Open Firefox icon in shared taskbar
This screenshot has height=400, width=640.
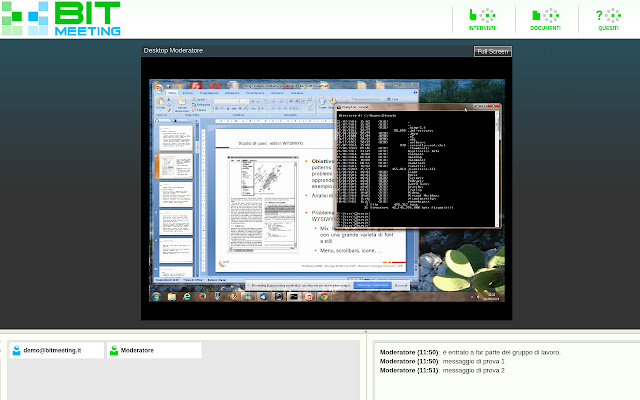click(202, 297)
